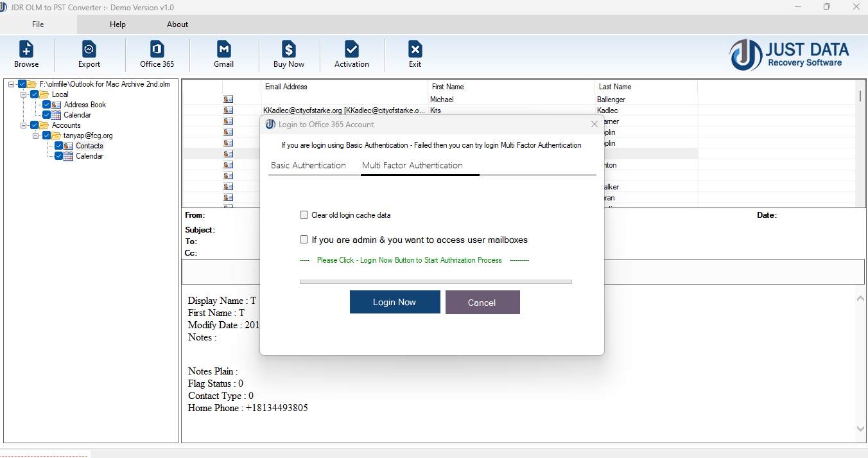Uncheck the tanyap@fcg.org checkbox

pos(47,136)
